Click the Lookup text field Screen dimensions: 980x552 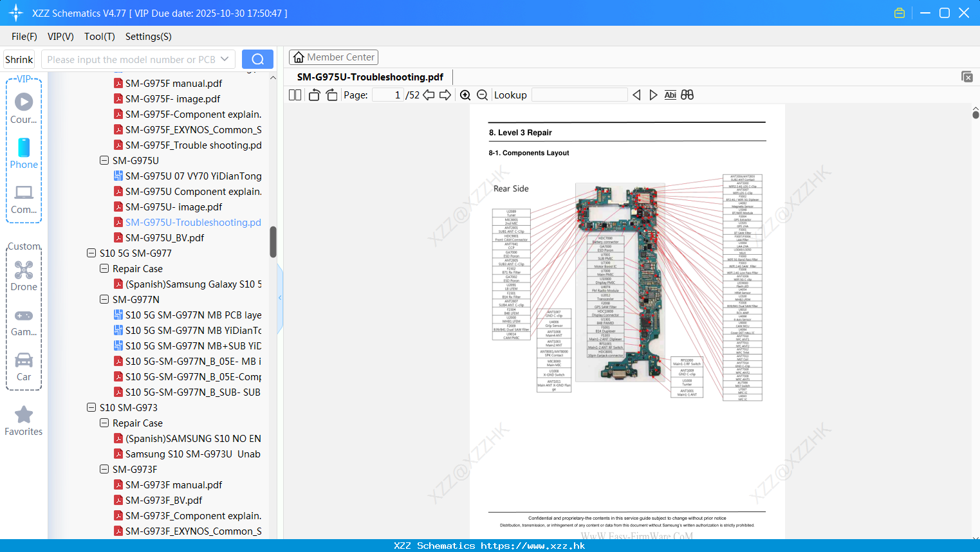[579, 95]
